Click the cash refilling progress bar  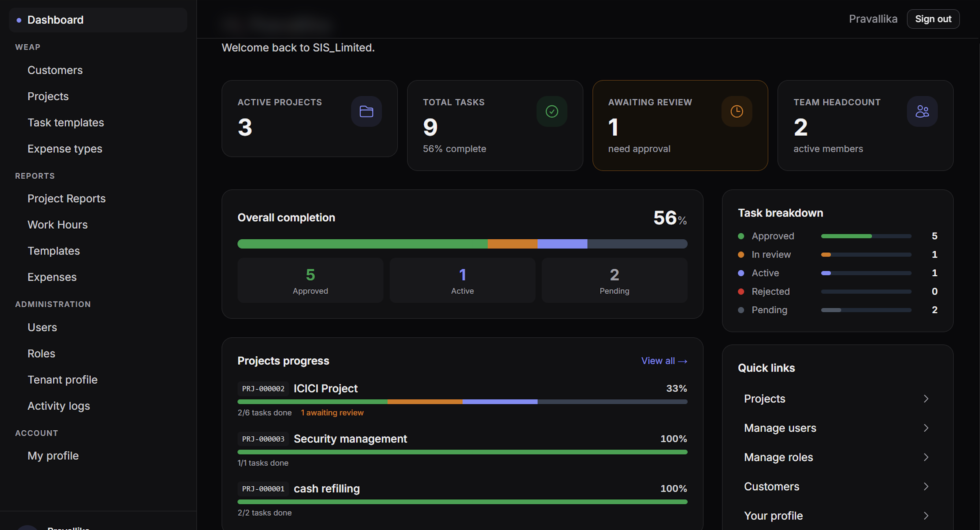(x=462, y=502)
